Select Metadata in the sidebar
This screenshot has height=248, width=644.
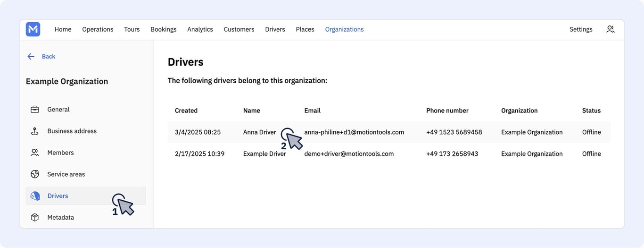point(60,217)
